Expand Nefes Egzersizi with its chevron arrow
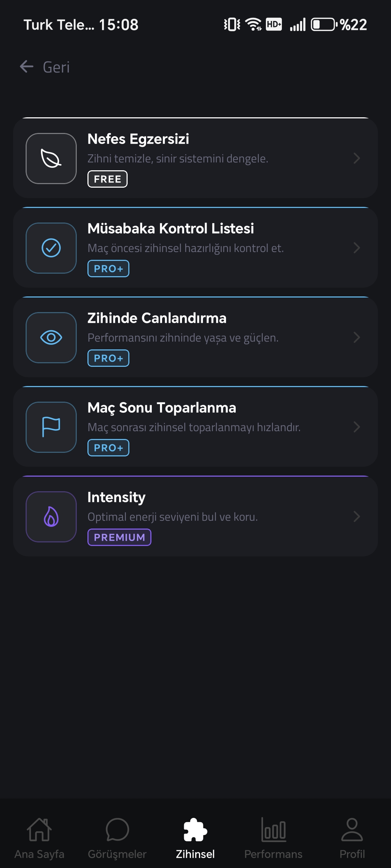 (357, 158)
